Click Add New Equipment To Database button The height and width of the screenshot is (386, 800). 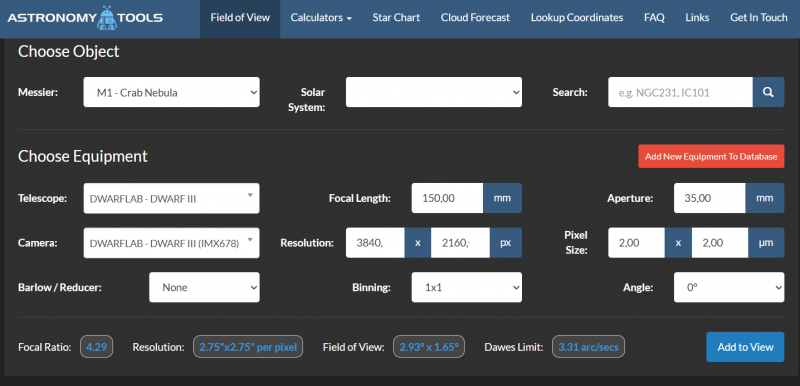point(711,157)
